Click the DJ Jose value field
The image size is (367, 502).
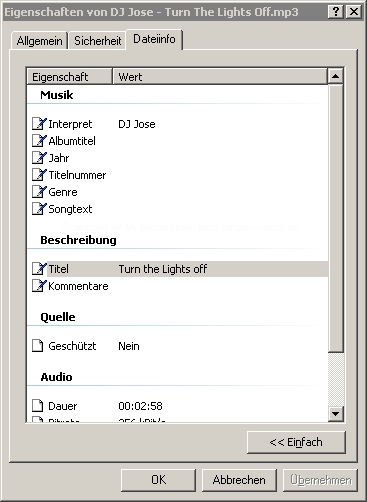(137, 124)
